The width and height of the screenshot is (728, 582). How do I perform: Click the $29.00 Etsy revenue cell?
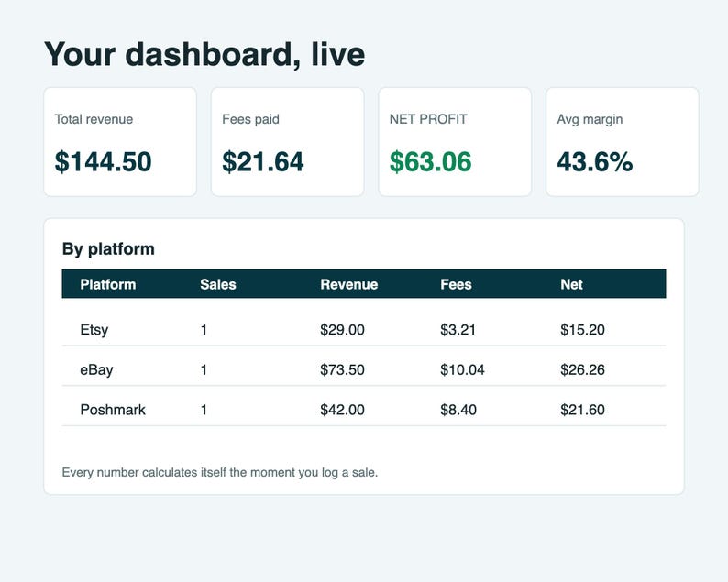click(x=342, y=330)
